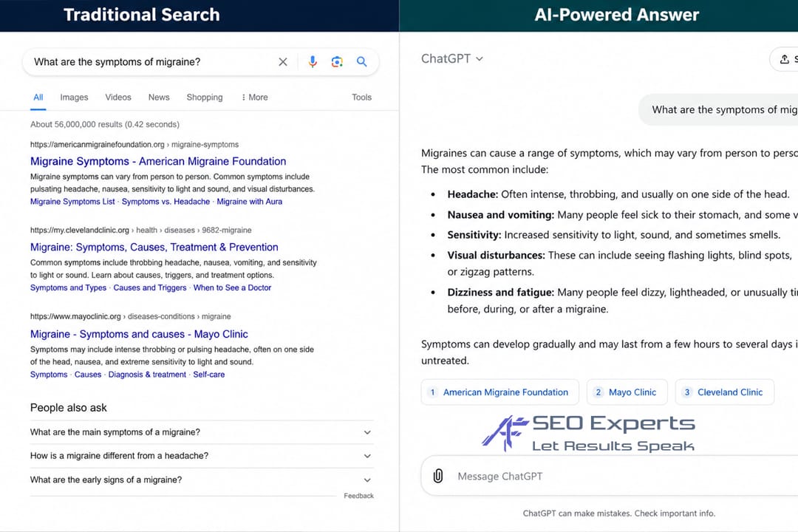Open Migraine - Symptoms and causes - Mayo Clinic
The image size is (798, 532).
point(139,334)
